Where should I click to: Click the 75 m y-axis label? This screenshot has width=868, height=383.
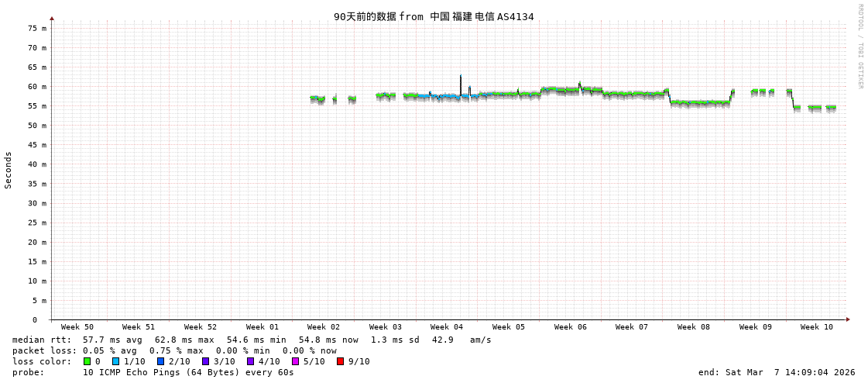click(38, 28)
